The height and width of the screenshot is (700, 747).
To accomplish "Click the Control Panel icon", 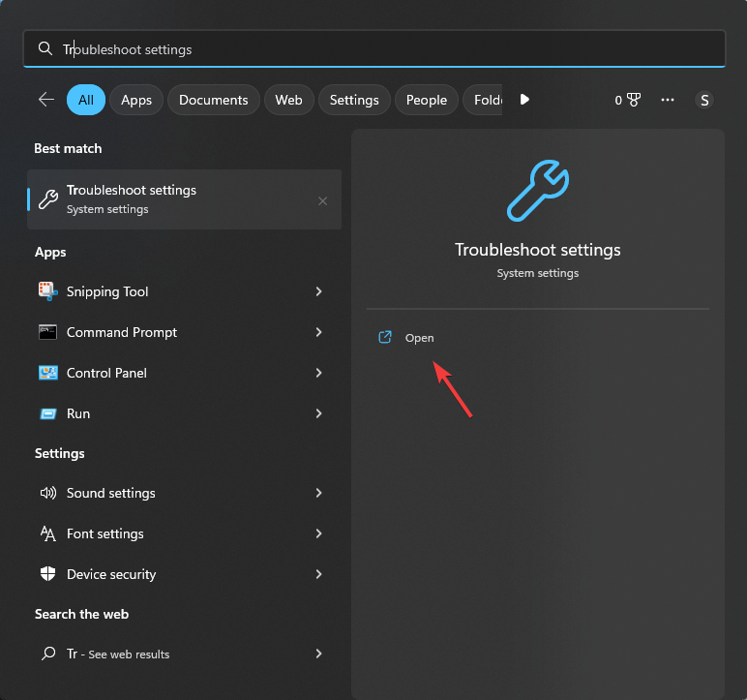I will click(x=48, y=373).
